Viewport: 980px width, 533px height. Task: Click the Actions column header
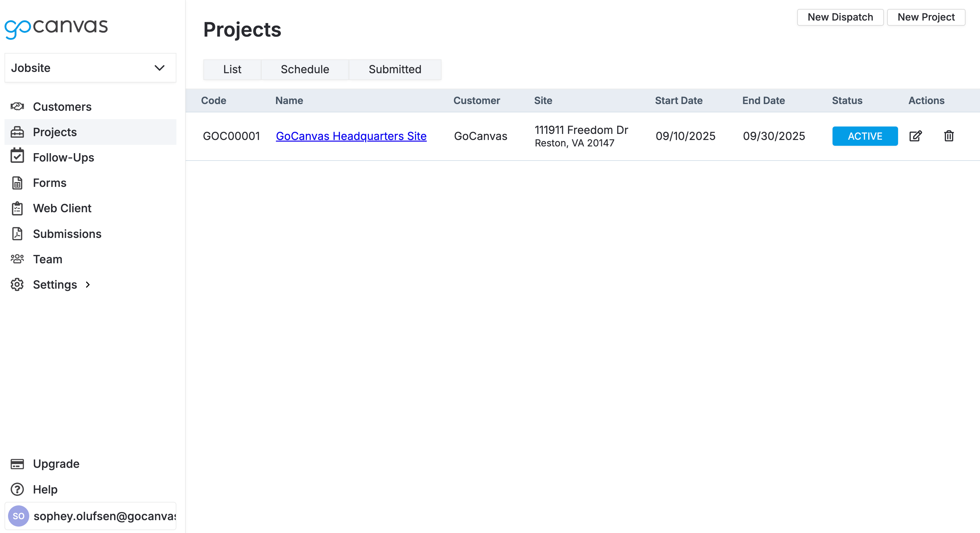click(x=926, y=101)
